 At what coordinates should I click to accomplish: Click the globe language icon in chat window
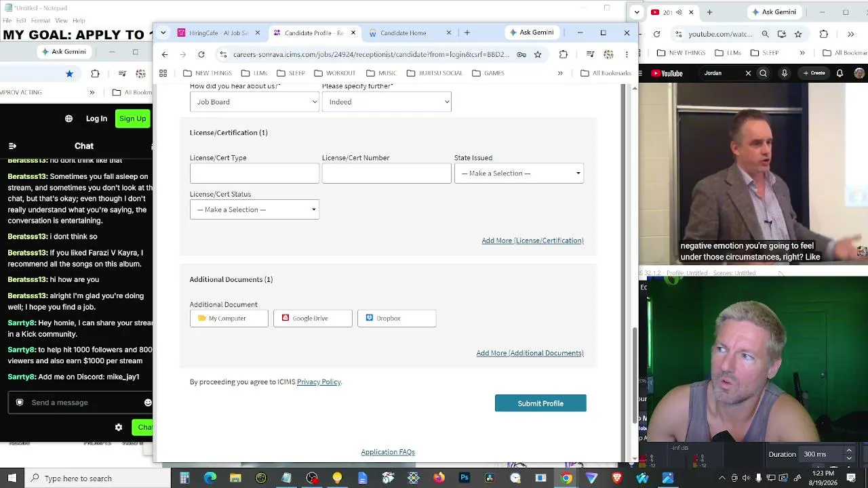(68, 119)
